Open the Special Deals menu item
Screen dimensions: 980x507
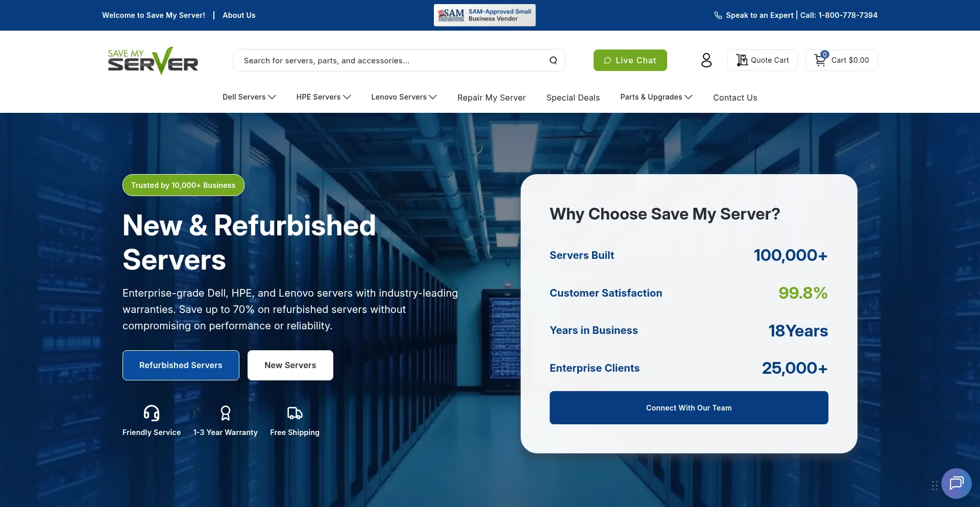(573, 98)
